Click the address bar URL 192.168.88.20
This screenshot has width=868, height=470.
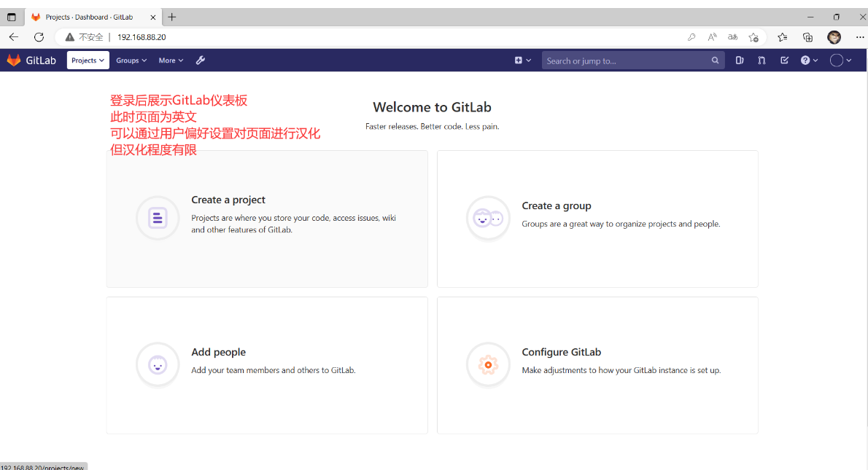pos(142,37)
